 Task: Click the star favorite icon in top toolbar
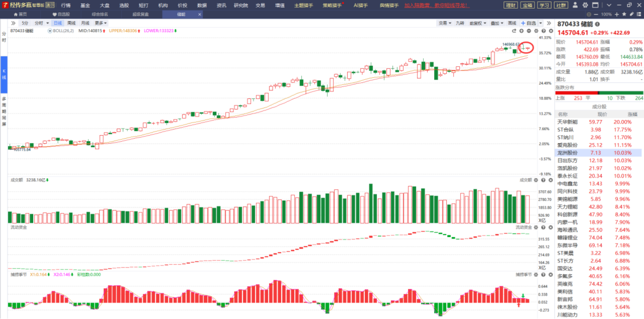pyautogui.click(x=624, y=14)
